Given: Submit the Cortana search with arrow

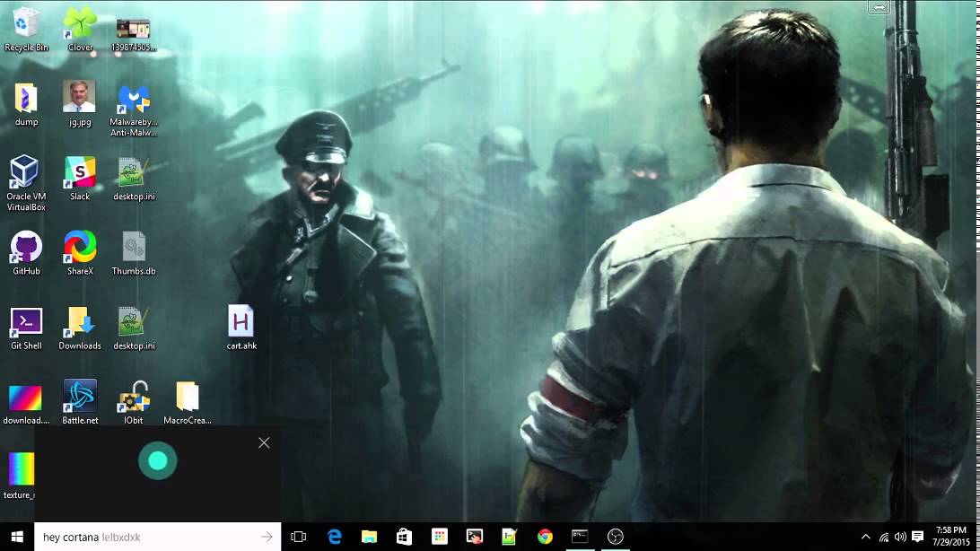Looking at the screenshot, I should (x=267, y=537).
